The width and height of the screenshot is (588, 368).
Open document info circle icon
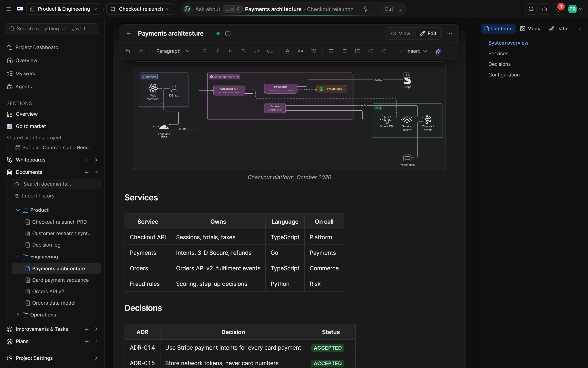click(x=228, y=34)
